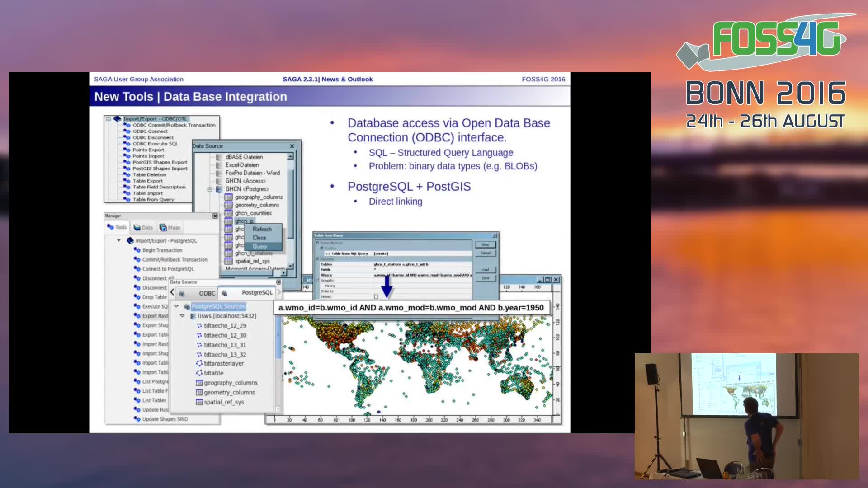Select Excel-Dateien data source entry
Image resolution: width=868 pixels, height=488 pixels.
click(242, 165)
